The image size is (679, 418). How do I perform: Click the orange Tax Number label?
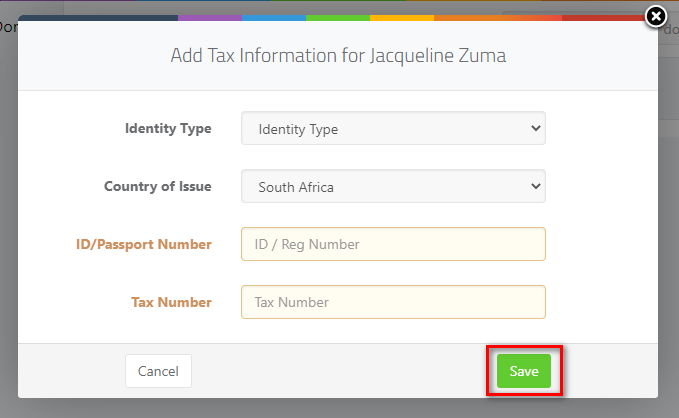tap(171, 302)
